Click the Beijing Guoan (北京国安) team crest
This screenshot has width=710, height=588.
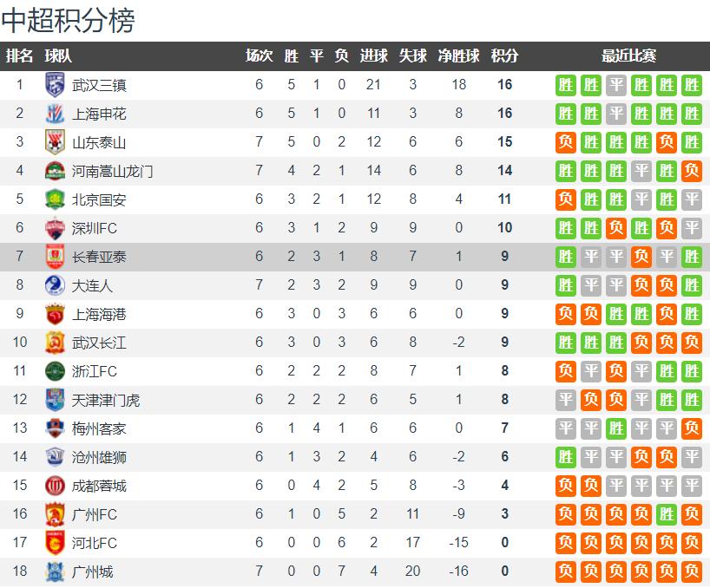55,199
